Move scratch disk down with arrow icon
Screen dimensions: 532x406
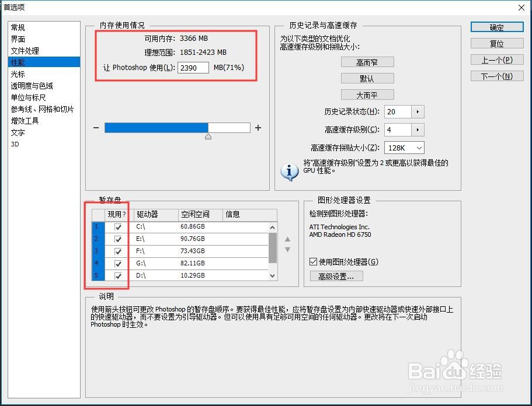coord(287,250)
